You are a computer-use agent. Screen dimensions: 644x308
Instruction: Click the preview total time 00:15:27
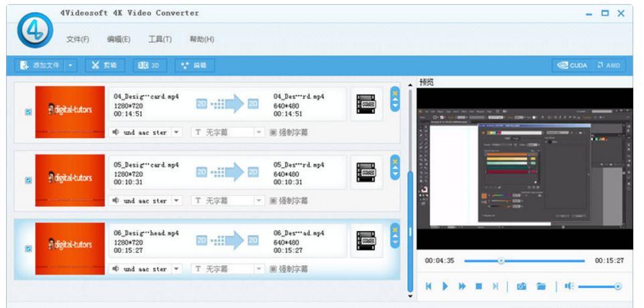(609, 260)
